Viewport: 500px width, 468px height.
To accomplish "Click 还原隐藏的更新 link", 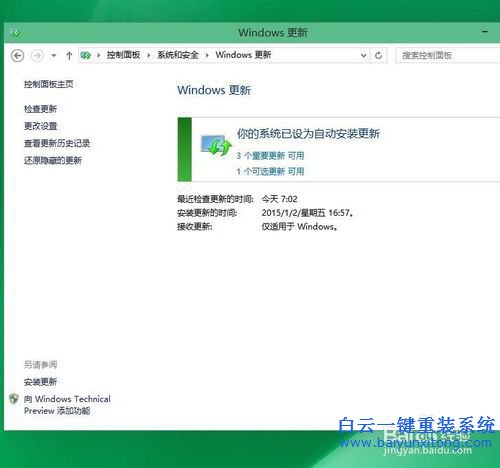I will click(53, 161).
